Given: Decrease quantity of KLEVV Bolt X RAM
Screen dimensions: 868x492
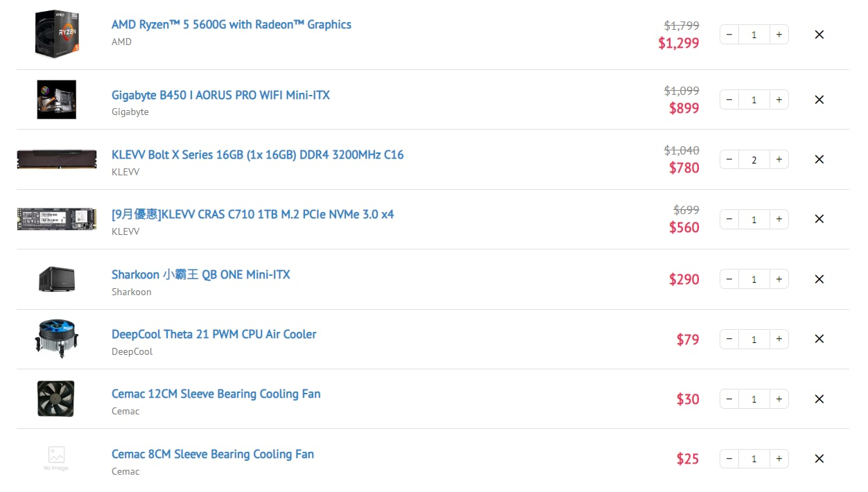Looking at the screenshot, I should [729, 159].
